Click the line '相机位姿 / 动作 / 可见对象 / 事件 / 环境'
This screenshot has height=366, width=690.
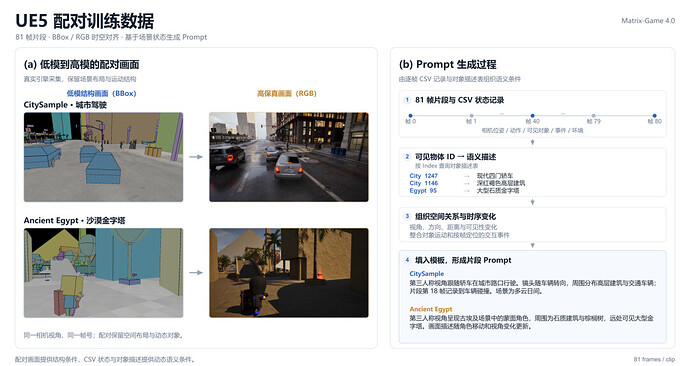532,131
